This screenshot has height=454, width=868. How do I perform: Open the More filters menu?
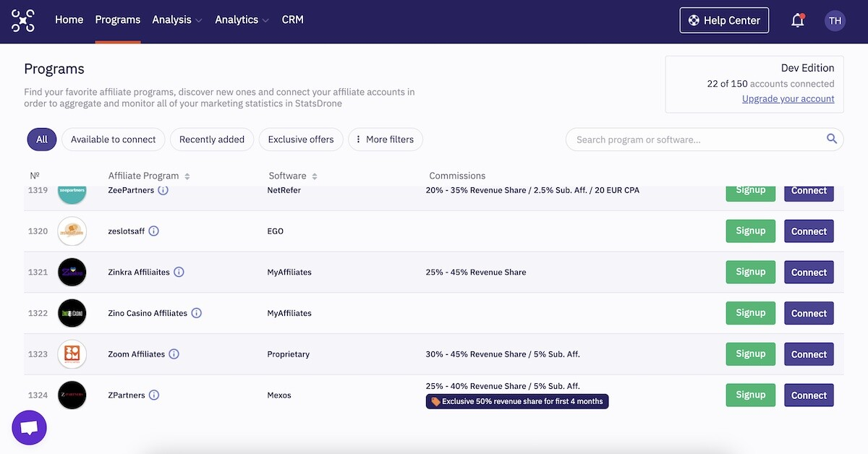[x=386, y=140]
